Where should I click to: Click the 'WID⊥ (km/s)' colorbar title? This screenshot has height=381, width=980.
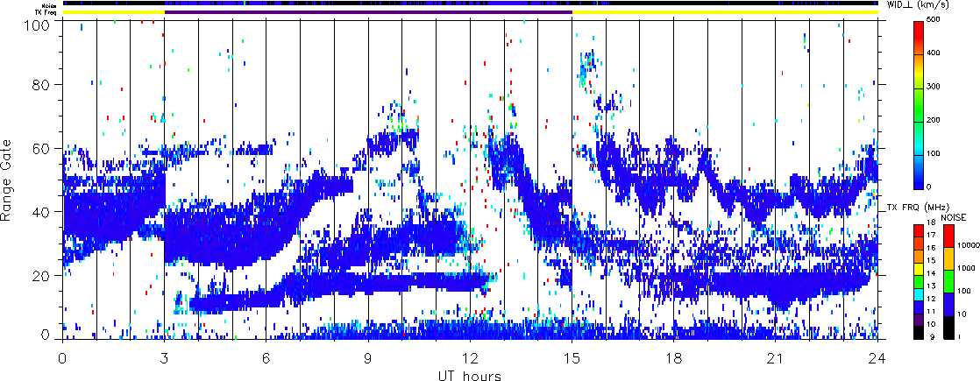(918, 5)
